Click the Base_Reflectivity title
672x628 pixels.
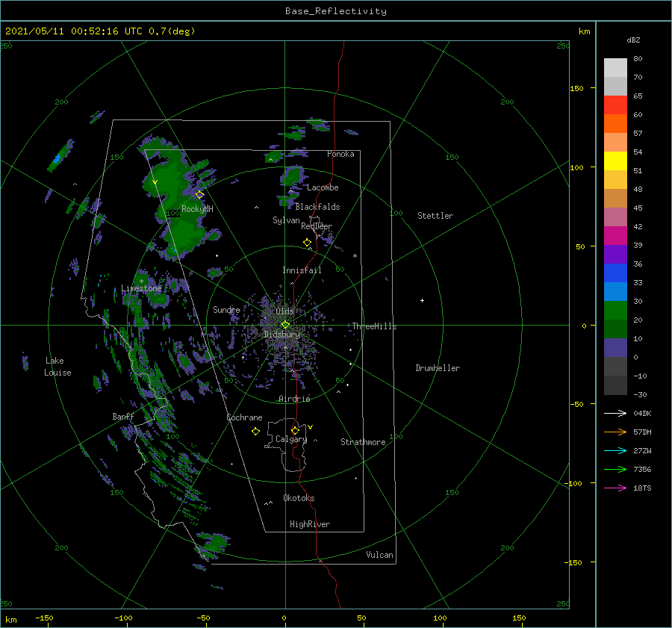point(336,11)
